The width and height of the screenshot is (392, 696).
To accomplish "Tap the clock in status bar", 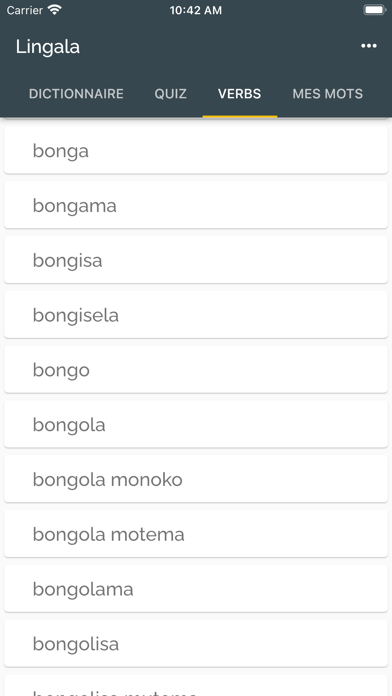I will pos(196,10).
